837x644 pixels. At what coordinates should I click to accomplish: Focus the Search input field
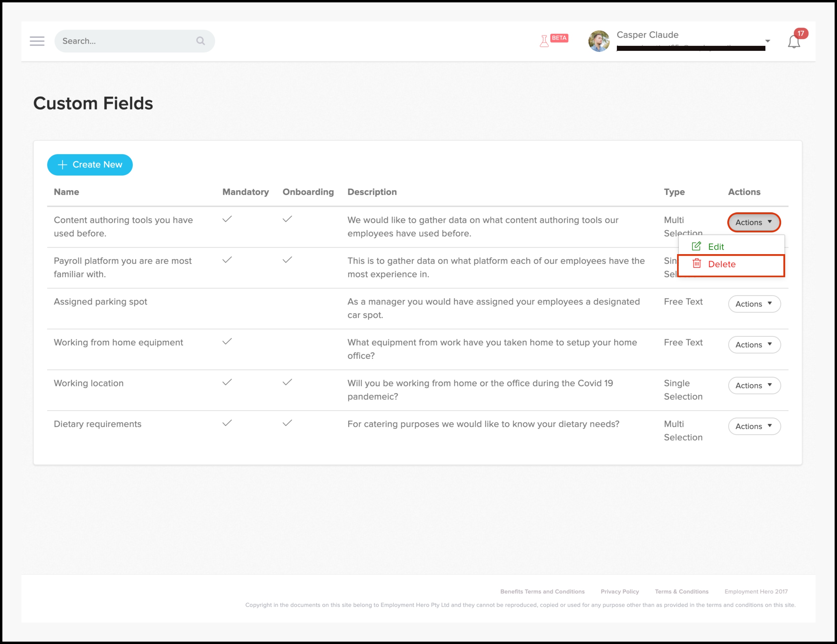click(x=126, y=41)
